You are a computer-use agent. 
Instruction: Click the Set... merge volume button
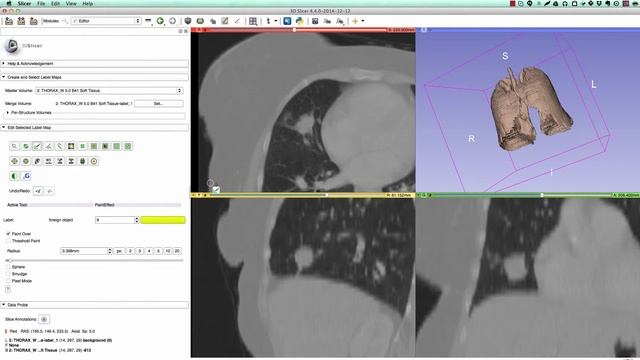click(x=159, y=104)
